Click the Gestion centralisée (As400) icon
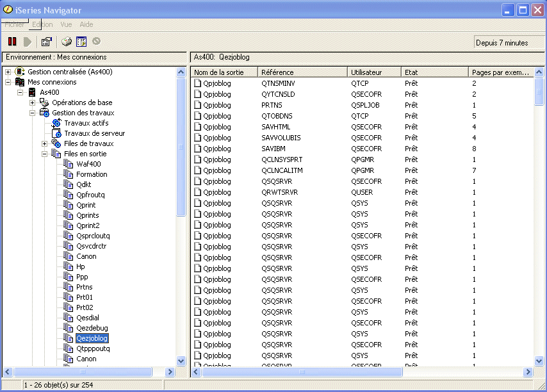This screenshot has width=547, height=392. pyautogui.click(x=20, y=72)
